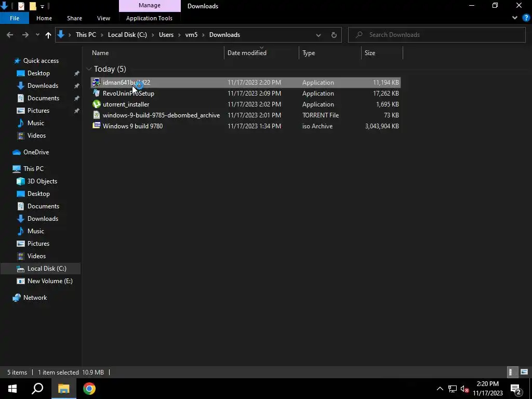Click the Properties icon in the title bar
This screenshot has height=399, width=532.
coord(21,6)
